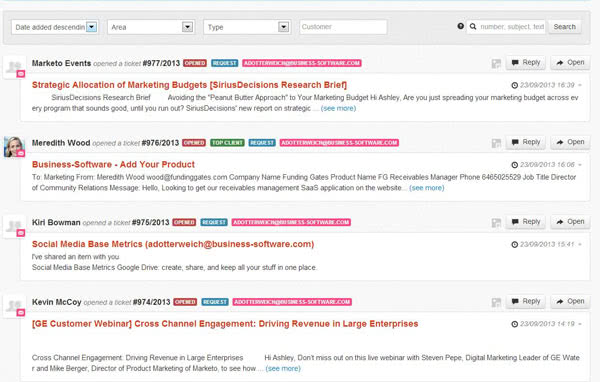
Task: Click see more in SiriusDecisions ticket preview
Action: tap(338, 108)
